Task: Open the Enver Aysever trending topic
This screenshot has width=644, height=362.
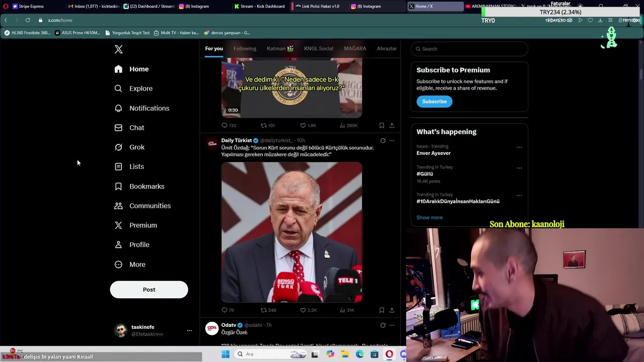Action: (x=434, y=153)
